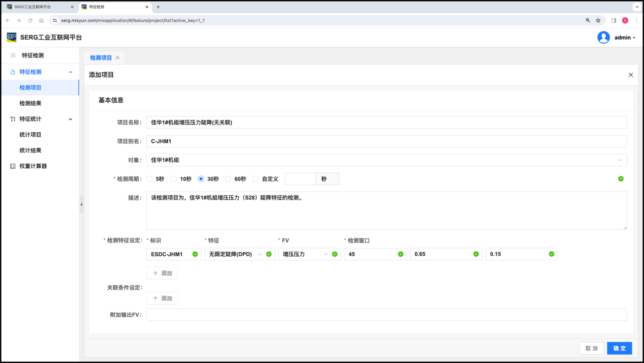Bookmark this page with star icon
Image resolution: width=644 pixels, height=363 pixels.
[x=598, y=20]
